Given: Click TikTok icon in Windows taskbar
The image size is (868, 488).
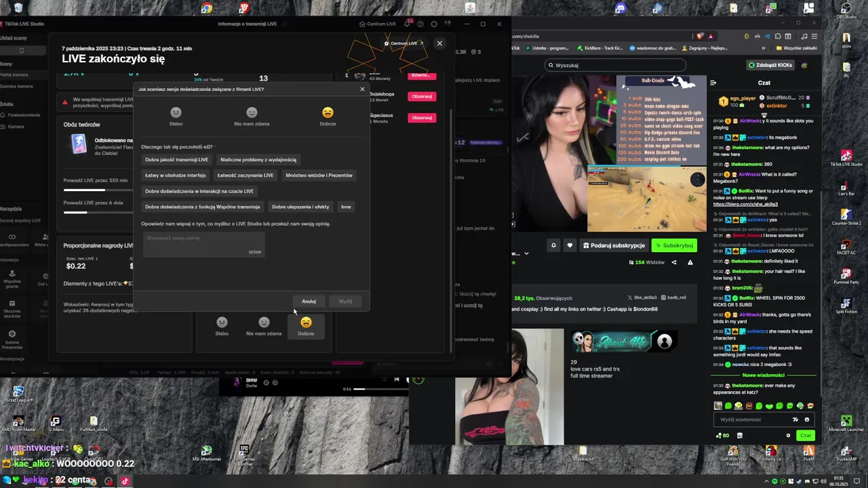Looking at the screenshot, I should click(125, 481).
